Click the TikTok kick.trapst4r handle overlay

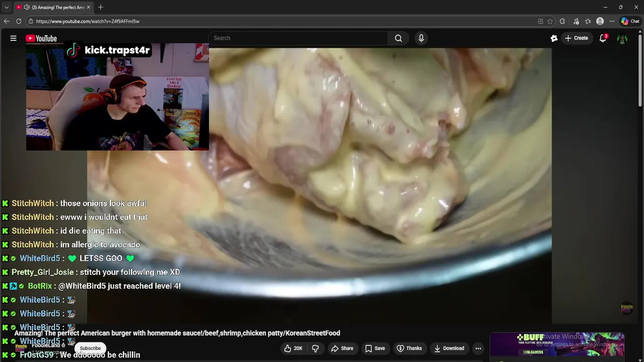109,50
